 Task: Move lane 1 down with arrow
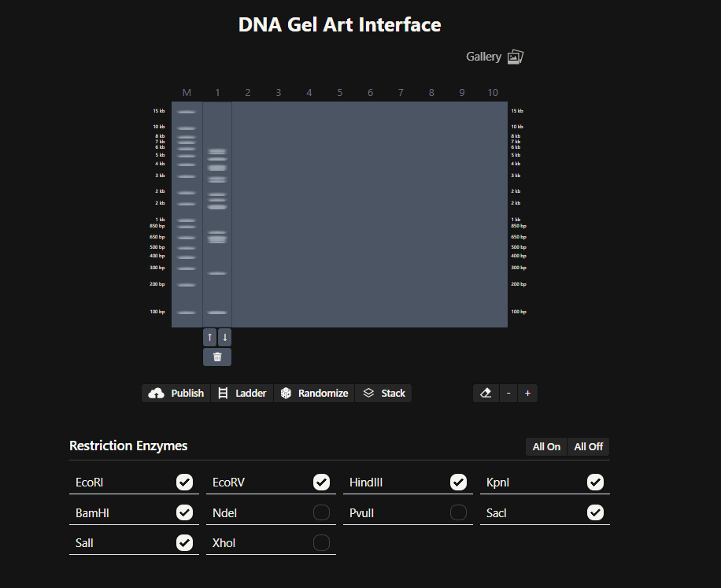[x=225, y=337]
